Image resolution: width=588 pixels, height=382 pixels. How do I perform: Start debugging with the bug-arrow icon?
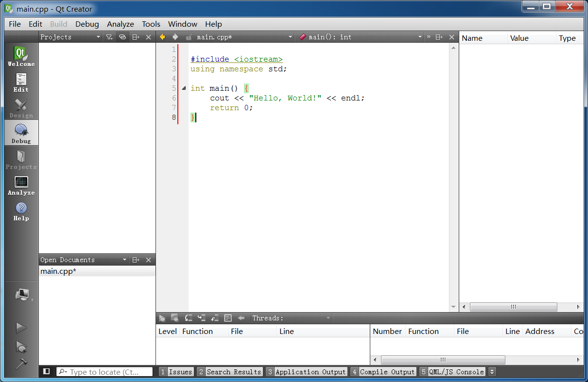21,347
